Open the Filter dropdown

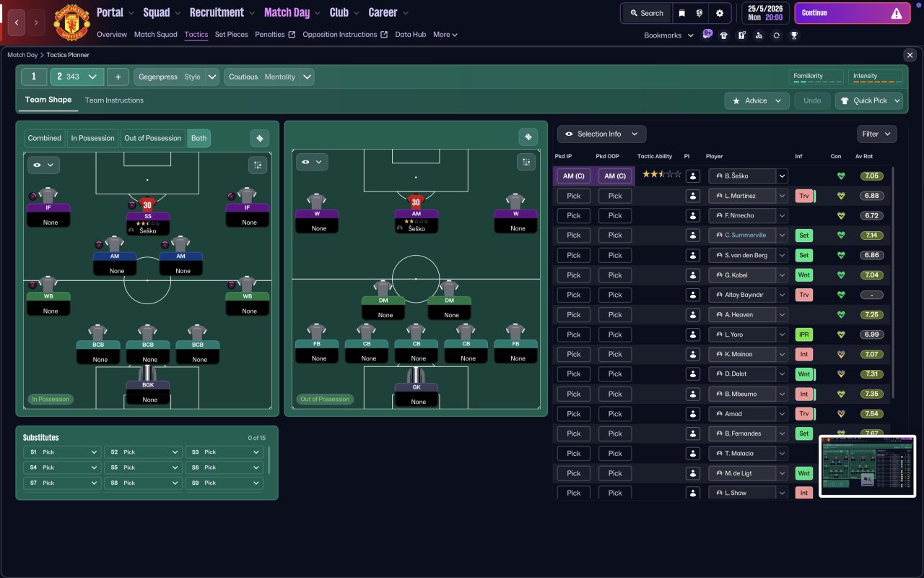[877, 134]
